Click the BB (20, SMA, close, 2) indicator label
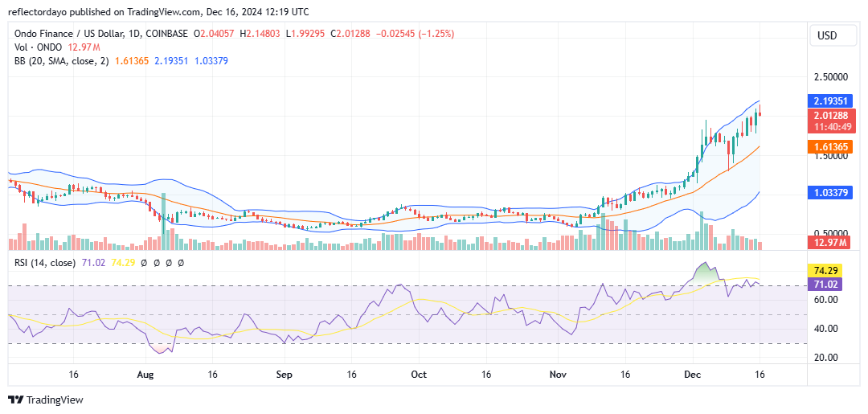 [62, 60]
